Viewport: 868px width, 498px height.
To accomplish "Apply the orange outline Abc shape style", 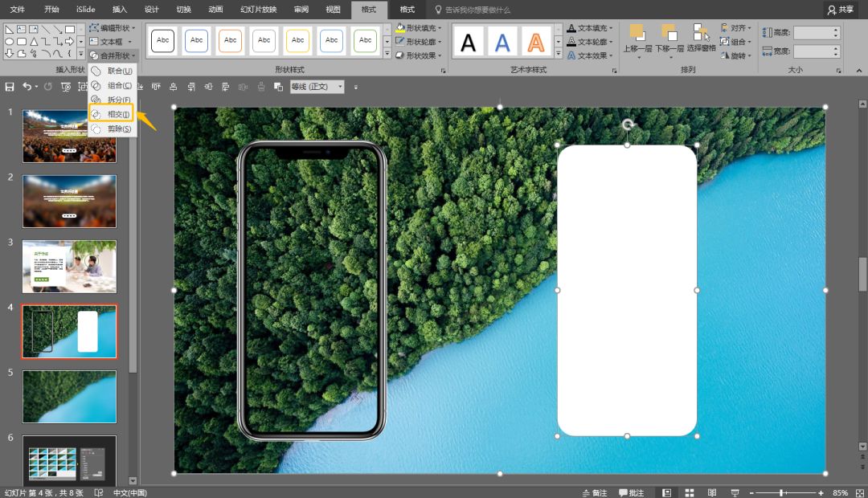I will coord(231,41).
